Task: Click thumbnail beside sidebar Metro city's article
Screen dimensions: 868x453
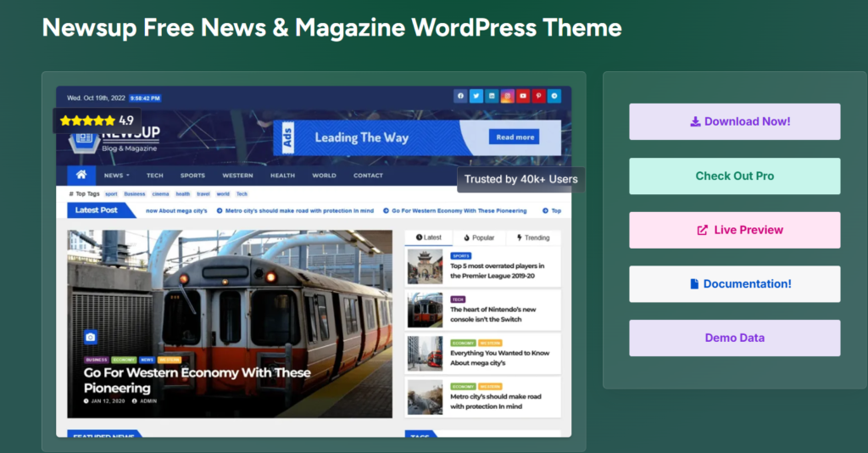Action: pyautogui.click(x=426, y=397)
